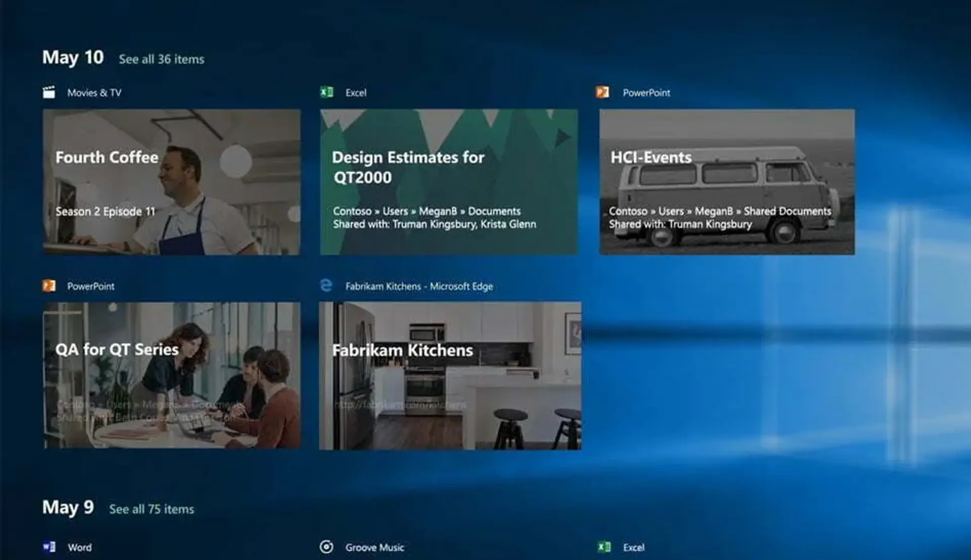Click the May 10 date heading
971x560 pixels.
[x=73, y=58]
